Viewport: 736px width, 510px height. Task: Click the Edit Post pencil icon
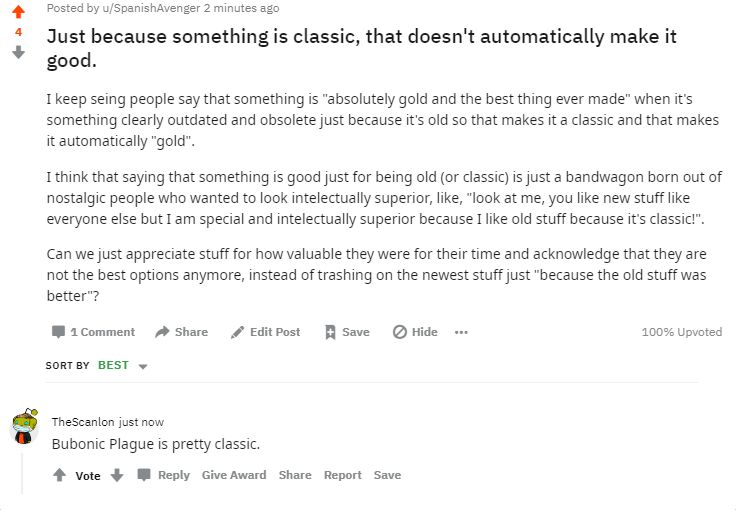point(238,332)
